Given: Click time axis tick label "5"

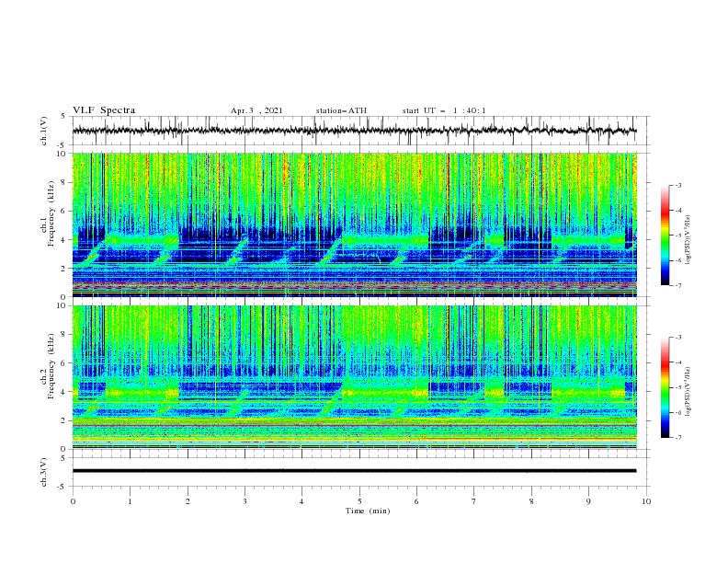Looking at the screenshot, I should (x=359, y=501).
